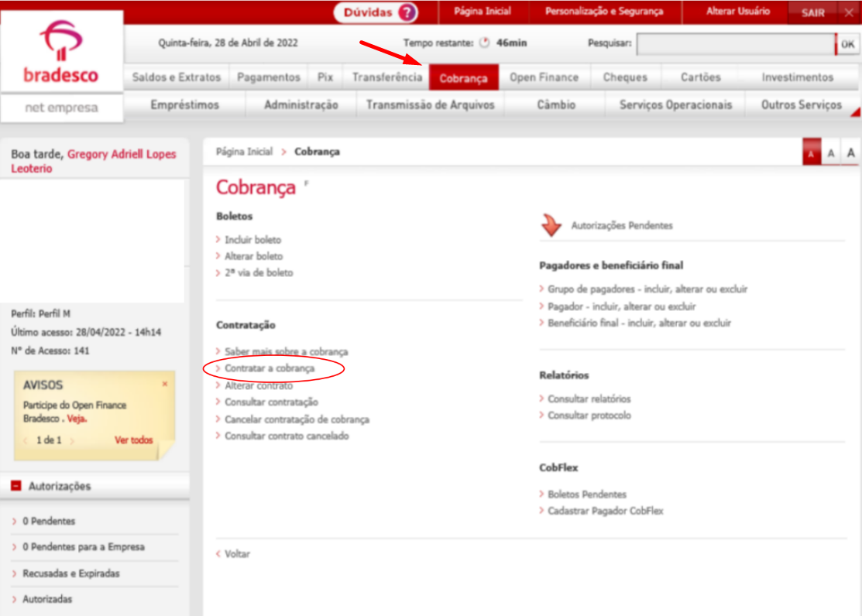The height and width of the screenshot is (616, 862).
Task: Click Alterar boleto link
Action: [x=253, y=256]
